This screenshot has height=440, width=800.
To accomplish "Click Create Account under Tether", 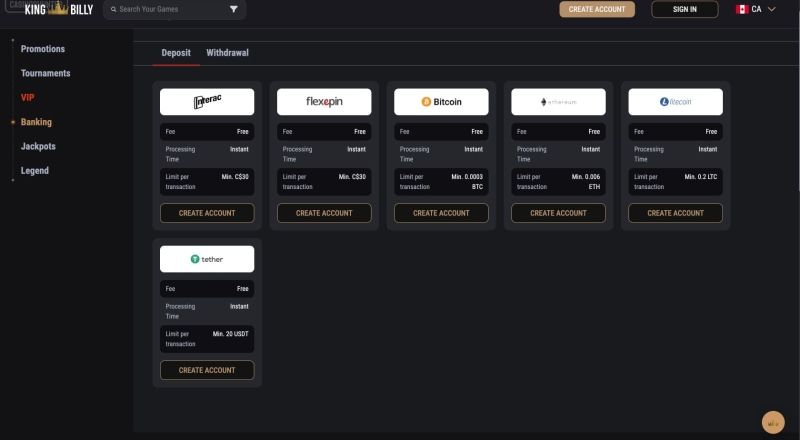I will point(207,370).
